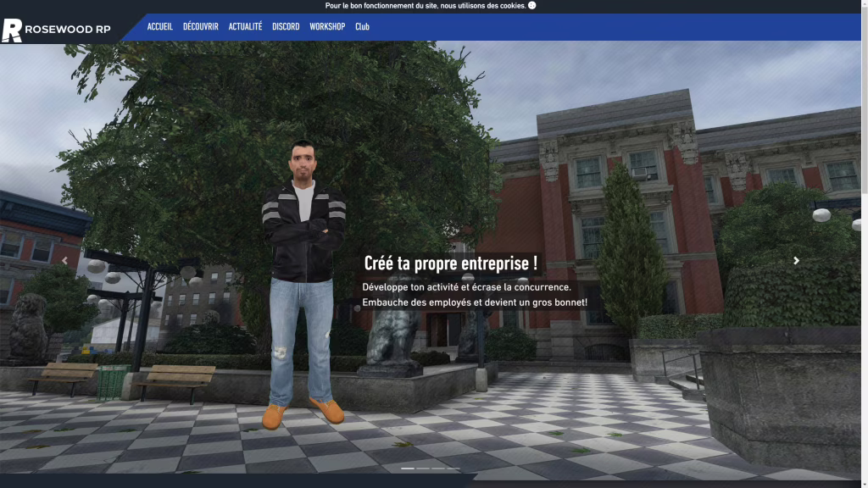Show the previous carousel slide arrow
The width and height of the screenshot is (868, 488).
(x=64, y=260)
